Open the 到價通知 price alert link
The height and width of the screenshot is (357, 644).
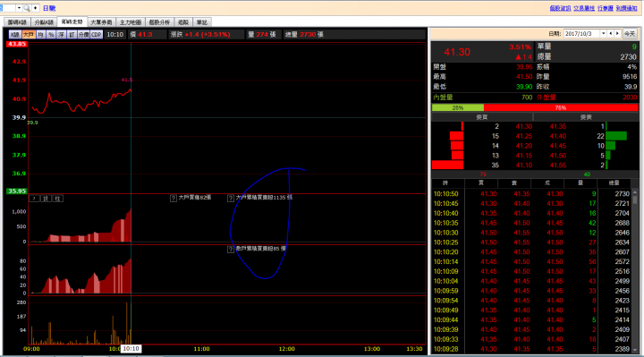click(626, 8)
